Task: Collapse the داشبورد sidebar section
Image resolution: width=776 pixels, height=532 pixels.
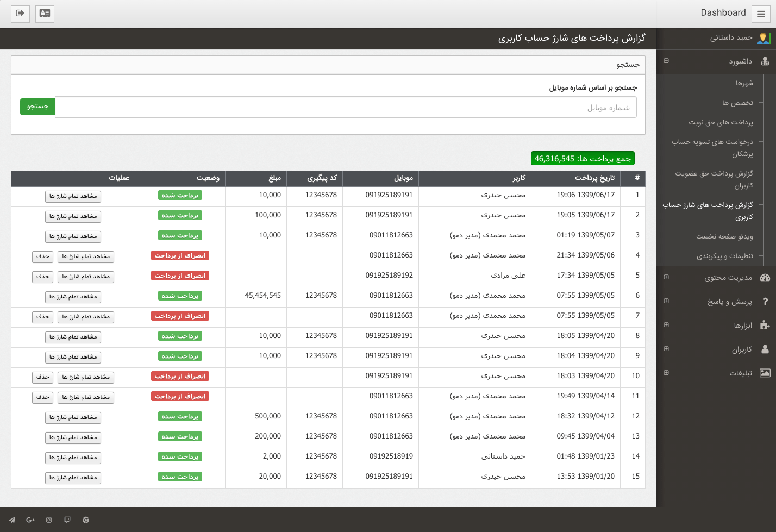Action: pos(666,61)
